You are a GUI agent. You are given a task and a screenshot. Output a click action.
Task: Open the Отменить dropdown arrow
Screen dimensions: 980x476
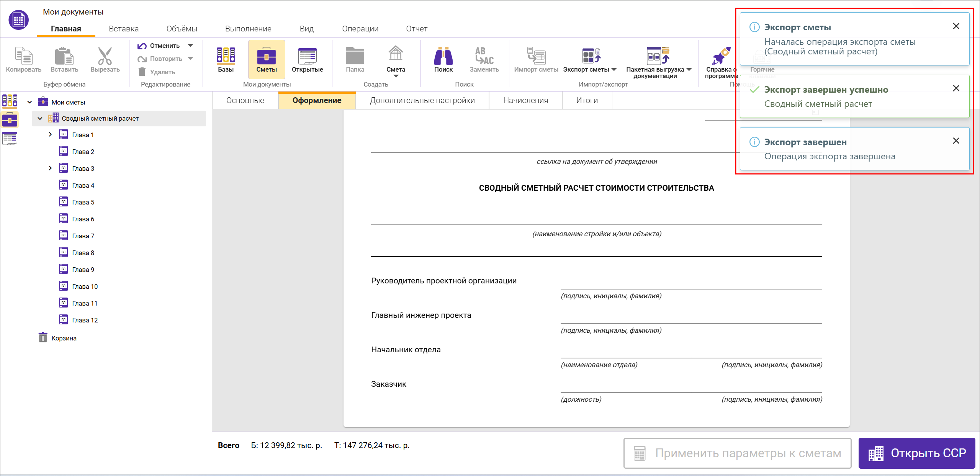[190, 46]
